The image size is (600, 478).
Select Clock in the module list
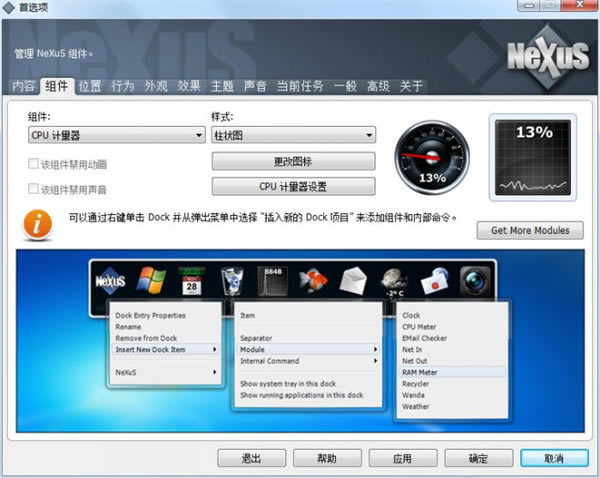(x=411, y=315)
